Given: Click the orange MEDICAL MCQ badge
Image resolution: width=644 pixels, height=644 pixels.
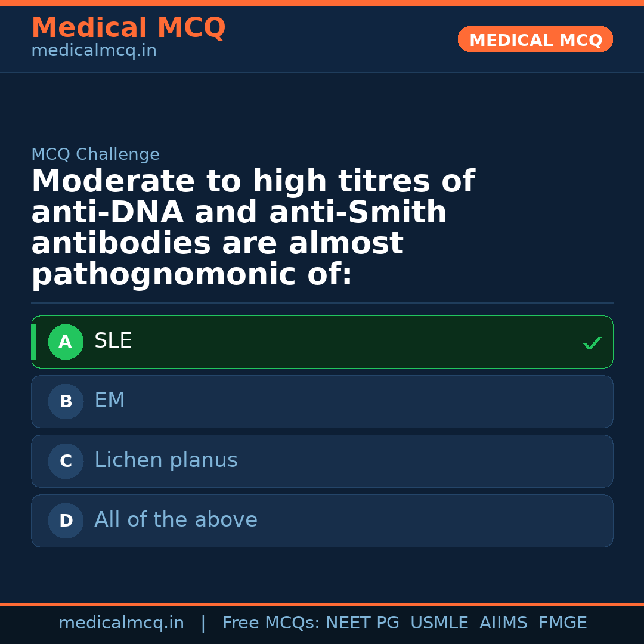Looking at the screenshot, I should click(x=535, y=39).
